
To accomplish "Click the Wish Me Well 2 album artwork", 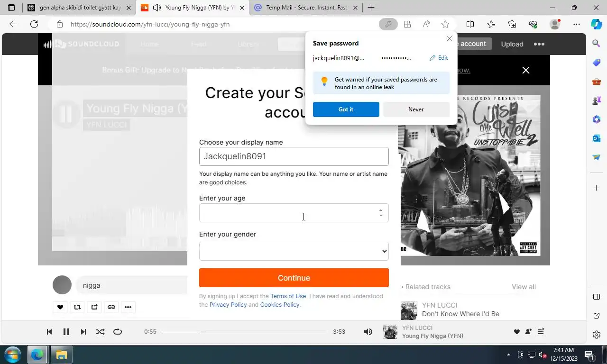I will [470, 175].
